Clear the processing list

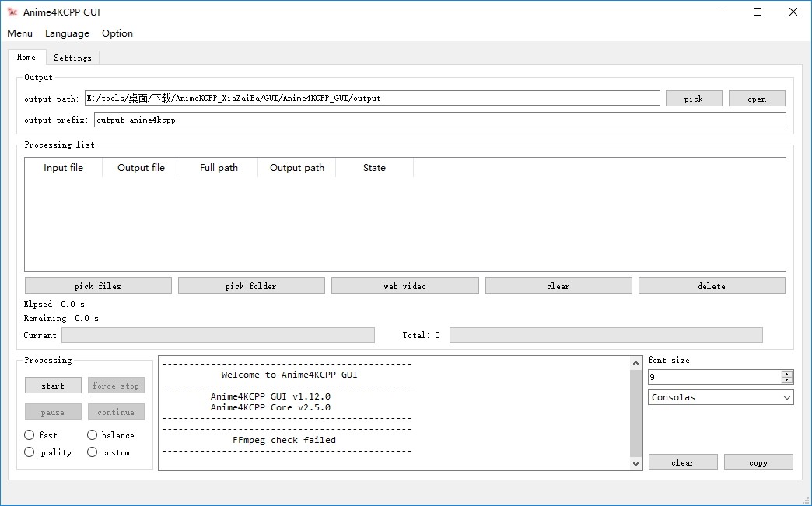pyautogui.click(x=558, y=286)
